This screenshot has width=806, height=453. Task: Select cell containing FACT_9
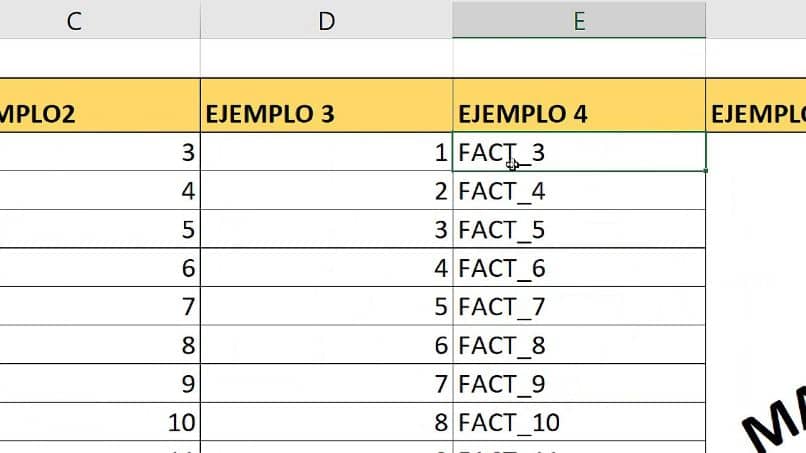tap(578, 383)
